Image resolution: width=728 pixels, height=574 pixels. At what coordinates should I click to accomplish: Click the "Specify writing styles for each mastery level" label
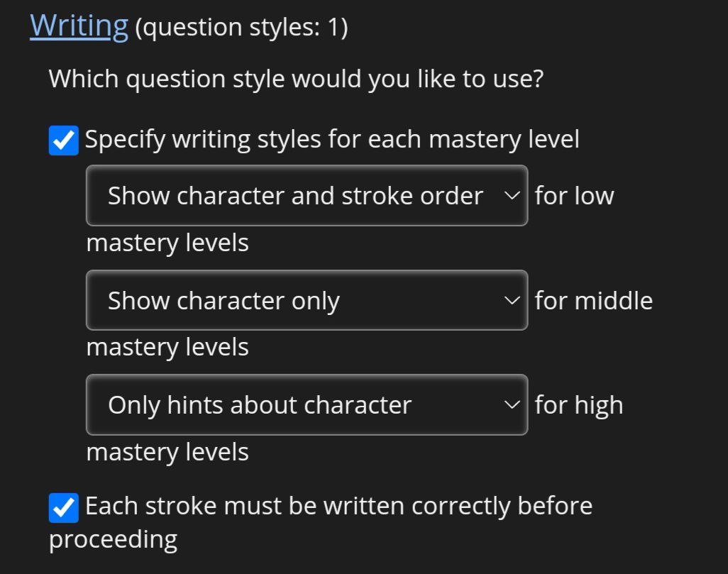tap(332, 139)
